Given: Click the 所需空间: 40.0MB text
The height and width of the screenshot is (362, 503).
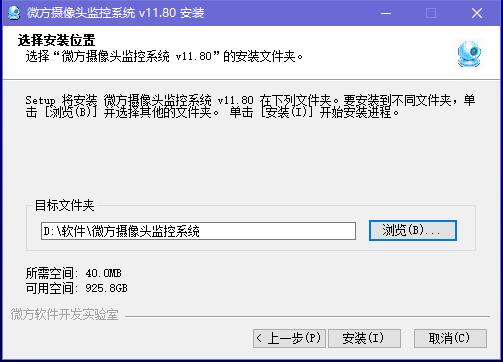Looking at the screenshot, I should pyautogui.click(x=74, y=273).
